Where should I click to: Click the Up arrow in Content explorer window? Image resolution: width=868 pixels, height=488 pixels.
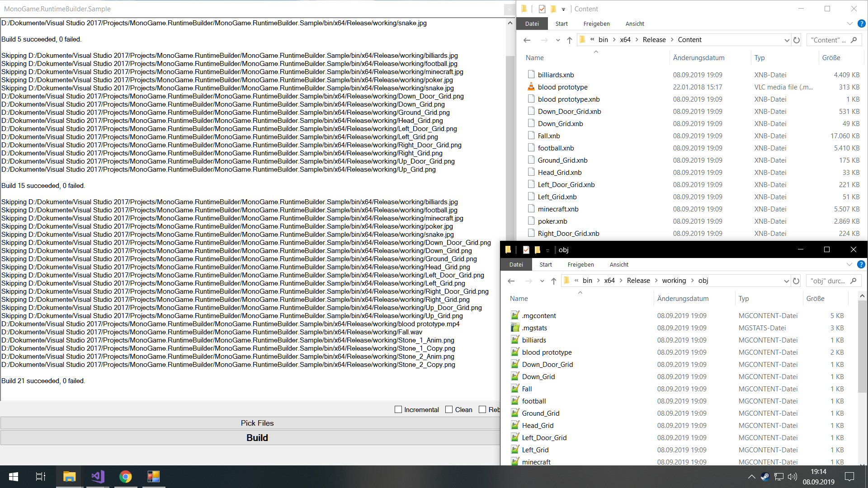coord(570,40)
